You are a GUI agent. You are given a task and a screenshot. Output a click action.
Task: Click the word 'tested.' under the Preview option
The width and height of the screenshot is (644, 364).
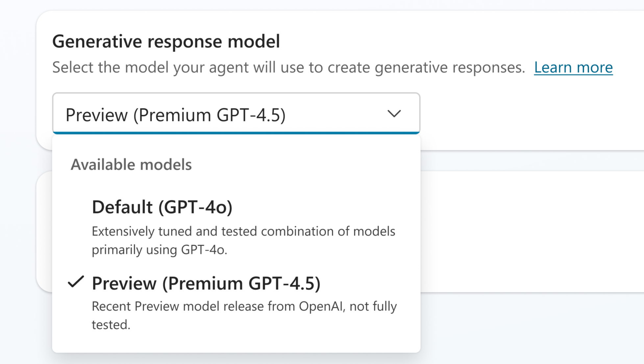point(111,325)
